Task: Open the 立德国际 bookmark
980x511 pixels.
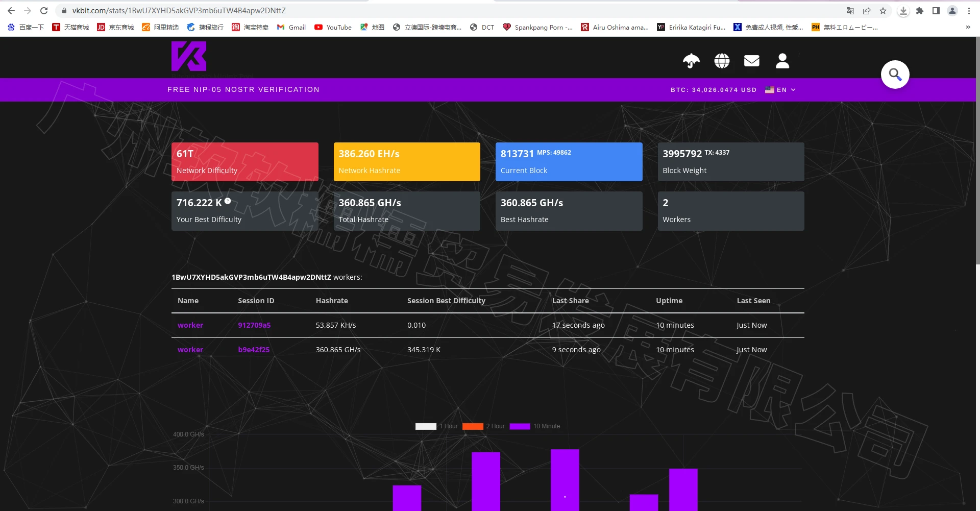Action: 427,28
